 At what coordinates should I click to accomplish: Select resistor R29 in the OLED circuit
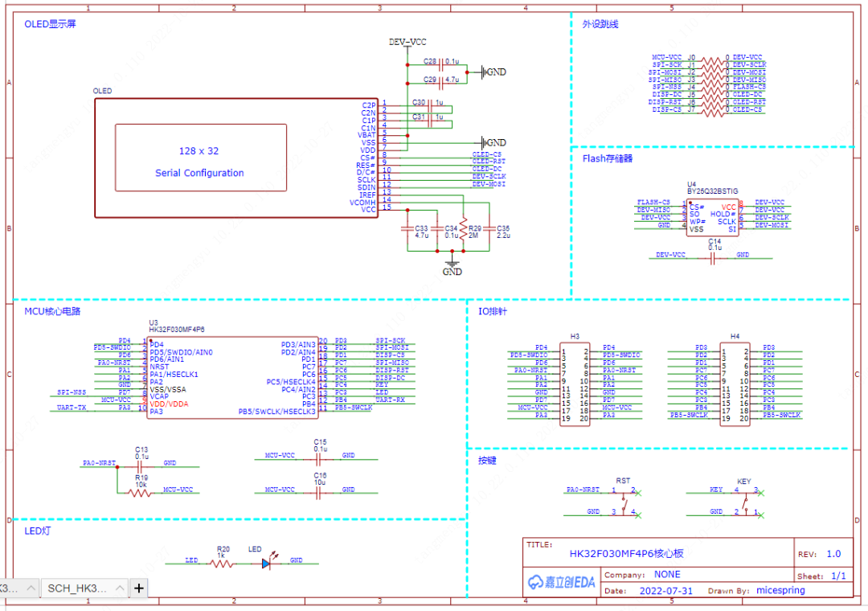[x=462, y=228]
